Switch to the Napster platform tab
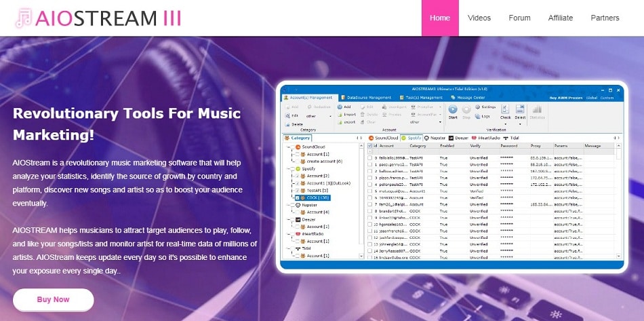 435,138
